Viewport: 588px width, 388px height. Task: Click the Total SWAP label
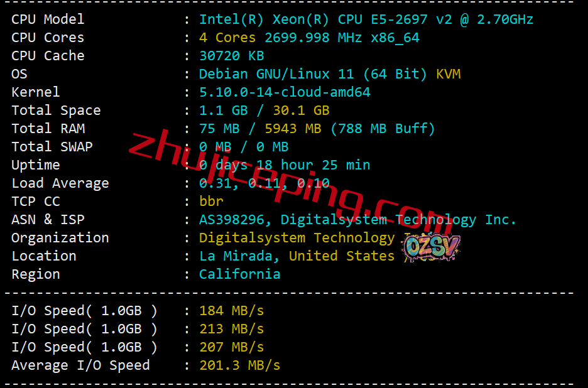52,146
